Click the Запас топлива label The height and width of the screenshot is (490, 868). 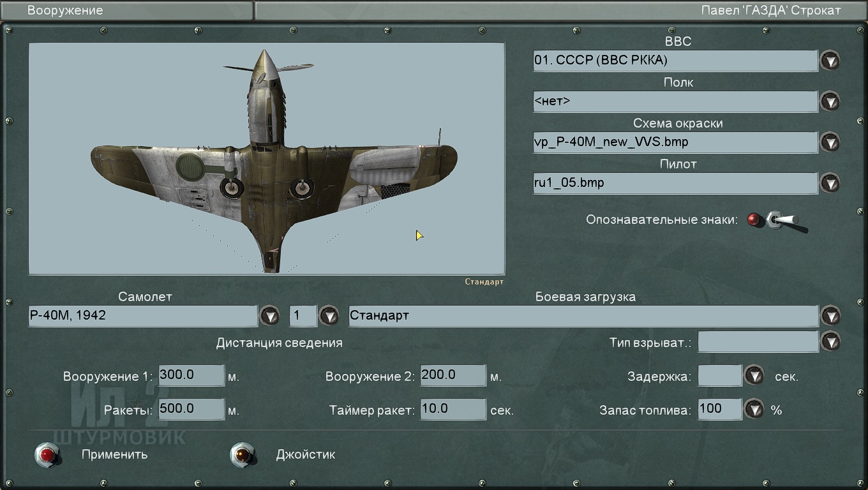point(645,410)
